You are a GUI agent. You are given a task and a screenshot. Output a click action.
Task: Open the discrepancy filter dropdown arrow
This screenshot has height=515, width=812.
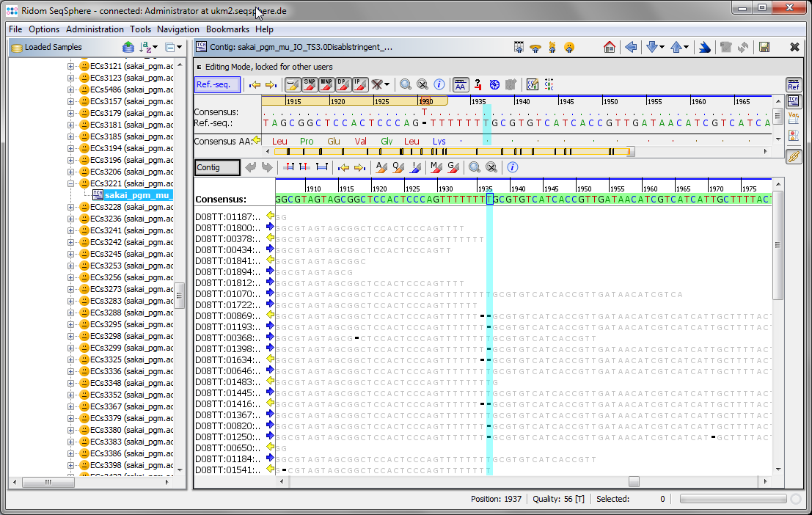pyautogui.click(x=387, y=84)
